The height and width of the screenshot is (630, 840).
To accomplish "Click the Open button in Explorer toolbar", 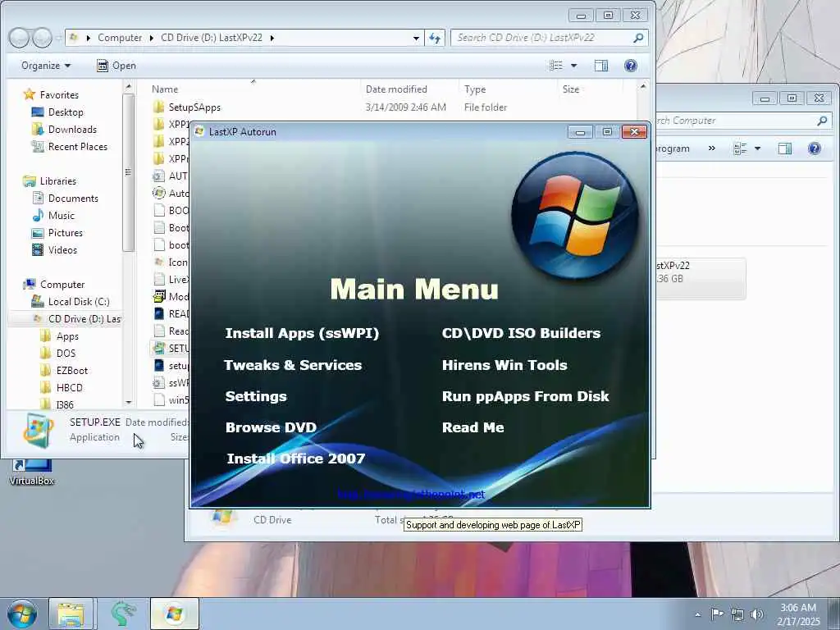I will (x=116, y=66).
